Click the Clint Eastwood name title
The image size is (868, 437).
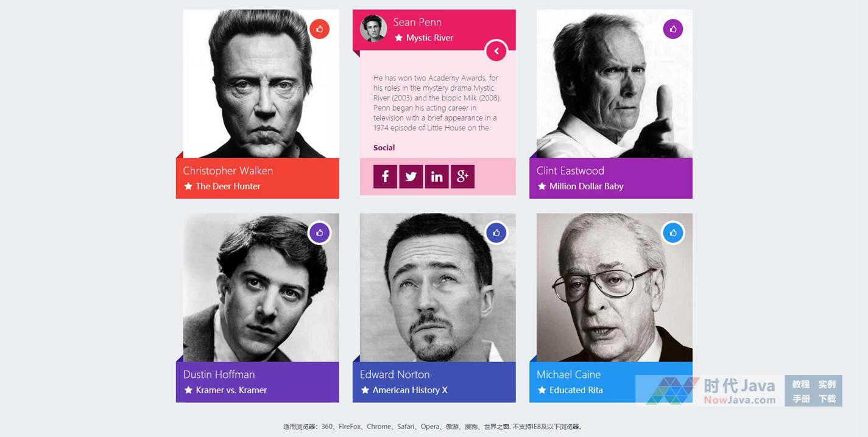(570, 170)
